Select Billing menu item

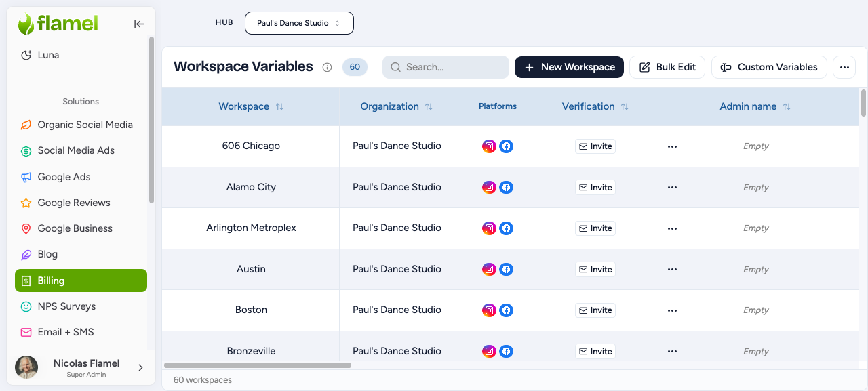tap(81, 281)
